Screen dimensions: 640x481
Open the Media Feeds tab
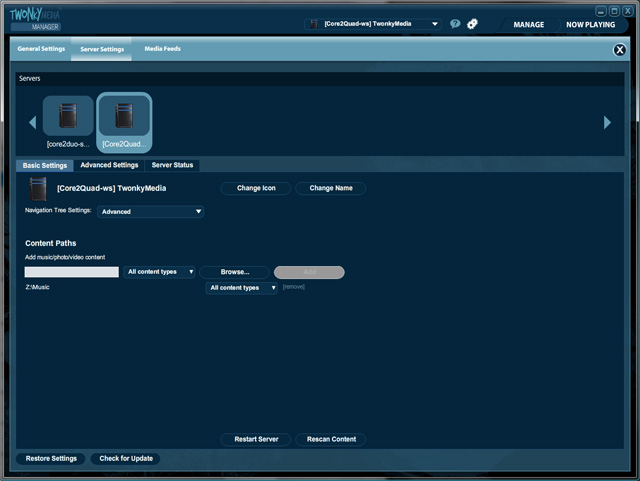(x=162, y=49)
